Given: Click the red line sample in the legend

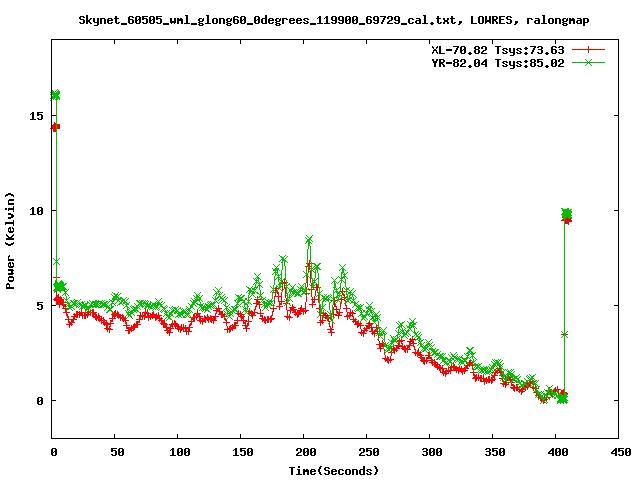Looking at the screenshot, I should click(x=588, y=50).
